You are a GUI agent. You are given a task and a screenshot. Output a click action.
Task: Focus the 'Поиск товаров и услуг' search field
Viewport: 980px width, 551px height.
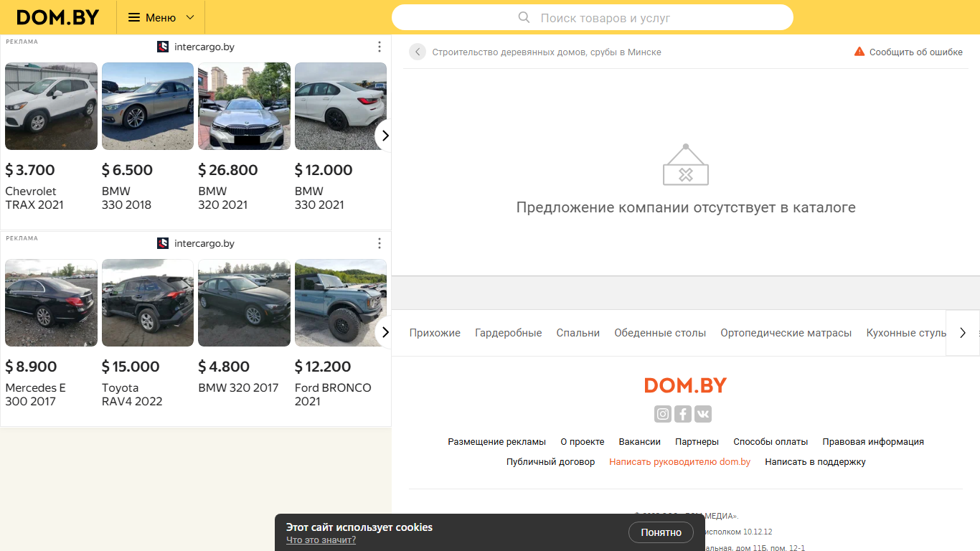[x=593, y=17]
